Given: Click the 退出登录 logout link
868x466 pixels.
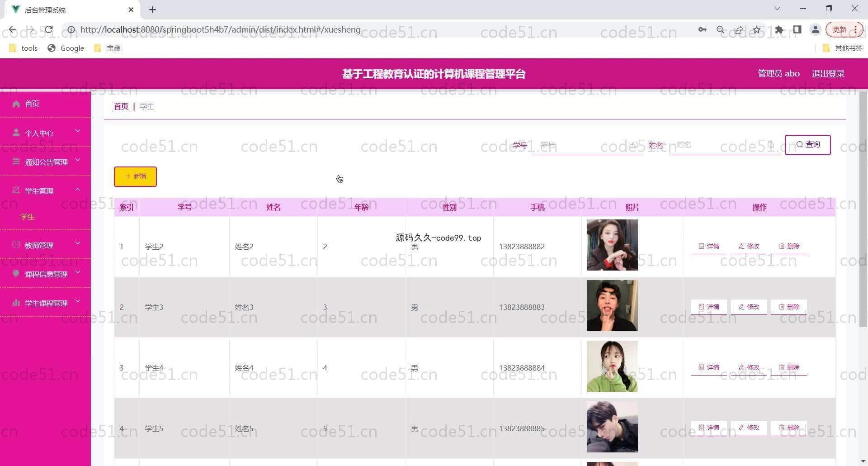Looking at the screenshot, I should (828, 74).
